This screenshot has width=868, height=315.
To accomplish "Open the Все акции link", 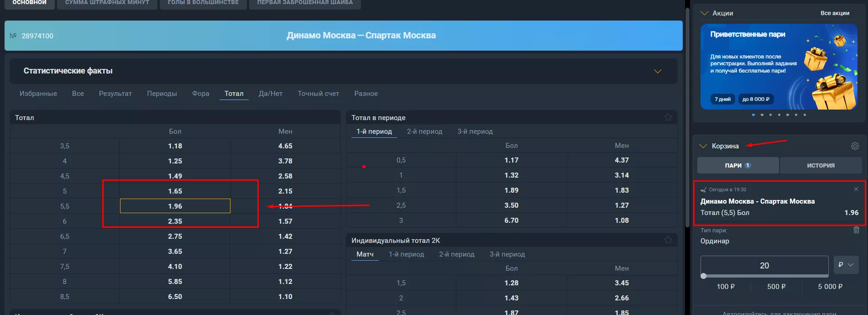I will pos(834,13).
